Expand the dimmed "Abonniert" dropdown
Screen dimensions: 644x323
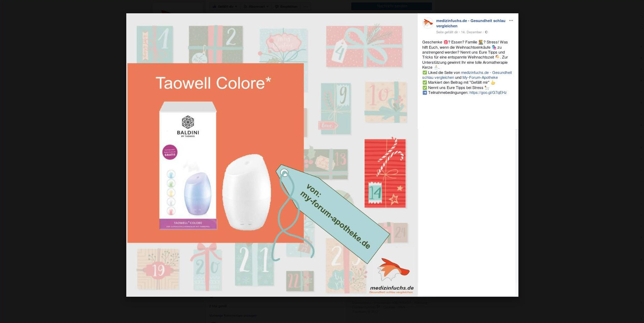tap(256, 6)
